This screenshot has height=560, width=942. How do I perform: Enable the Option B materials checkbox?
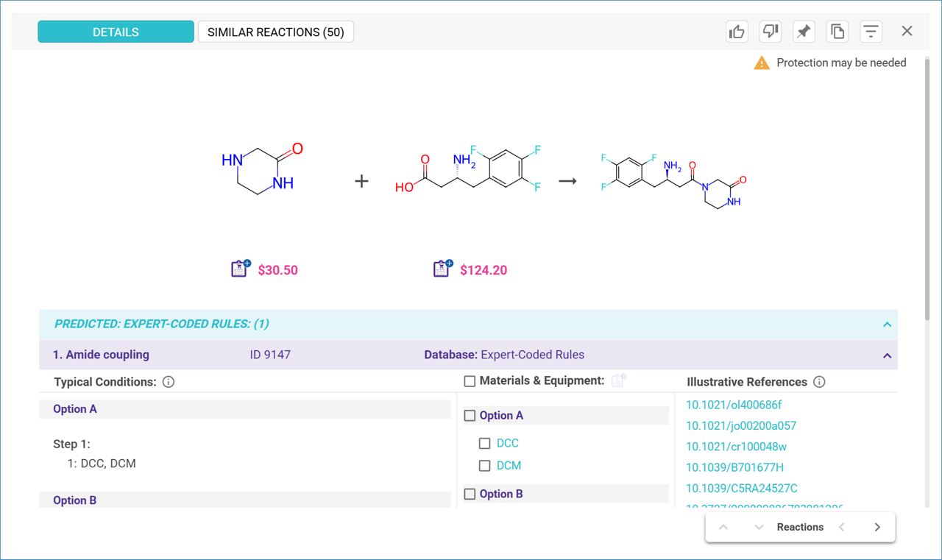(470, 495)
